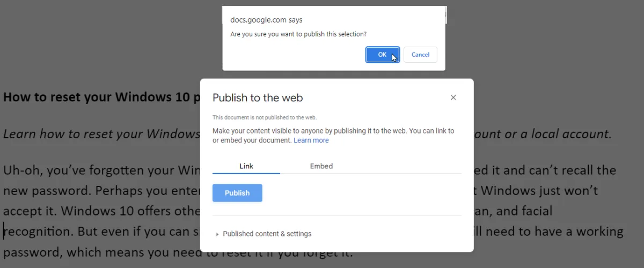Click the 'not published to the web' status text

[x=264, y=117]
